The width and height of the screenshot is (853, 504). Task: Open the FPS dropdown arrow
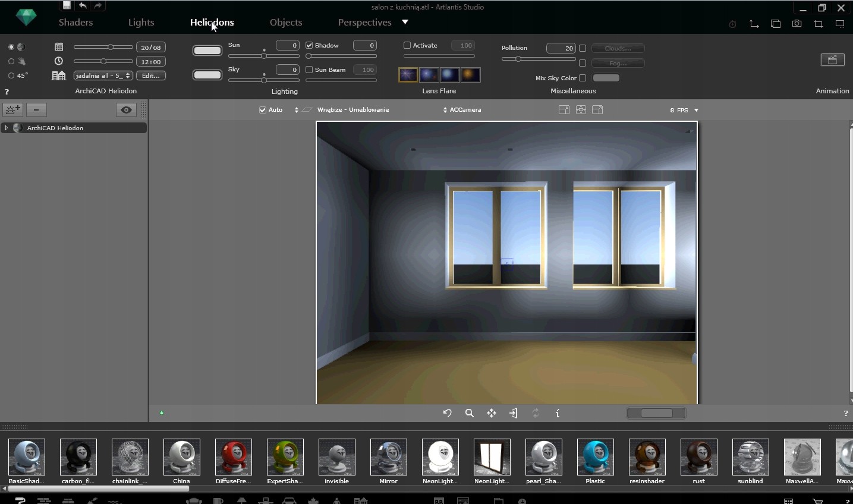click(x=696, y=111)
